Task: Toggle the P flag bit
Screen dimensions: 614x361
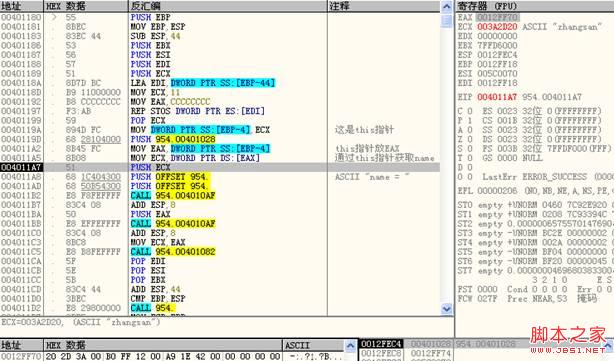Action: pyautogui.click(x=470, y=120)
